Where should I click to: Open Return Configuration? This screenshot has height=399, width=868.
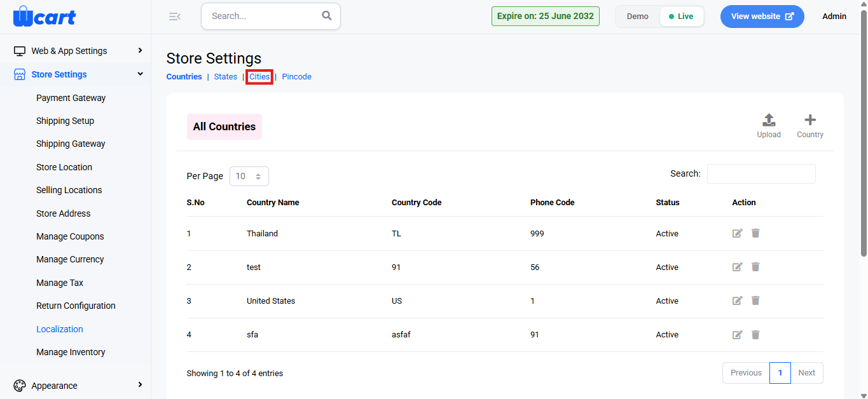coord(76,306)
